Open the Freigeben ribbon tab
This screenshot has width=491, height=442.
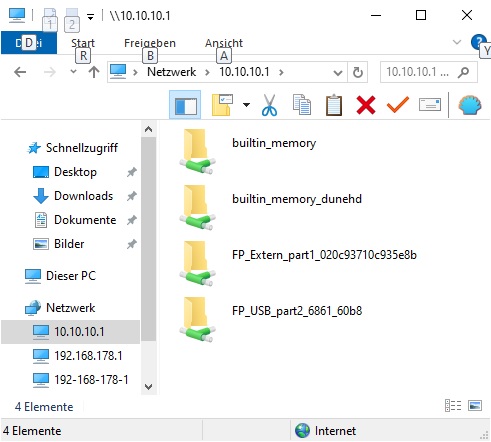point(150,43)
